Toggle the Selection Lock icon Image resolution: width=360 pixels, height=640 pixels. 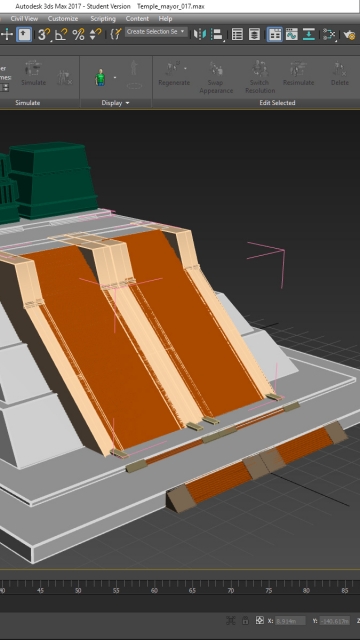pyautogui.click(x=245, y=620)
